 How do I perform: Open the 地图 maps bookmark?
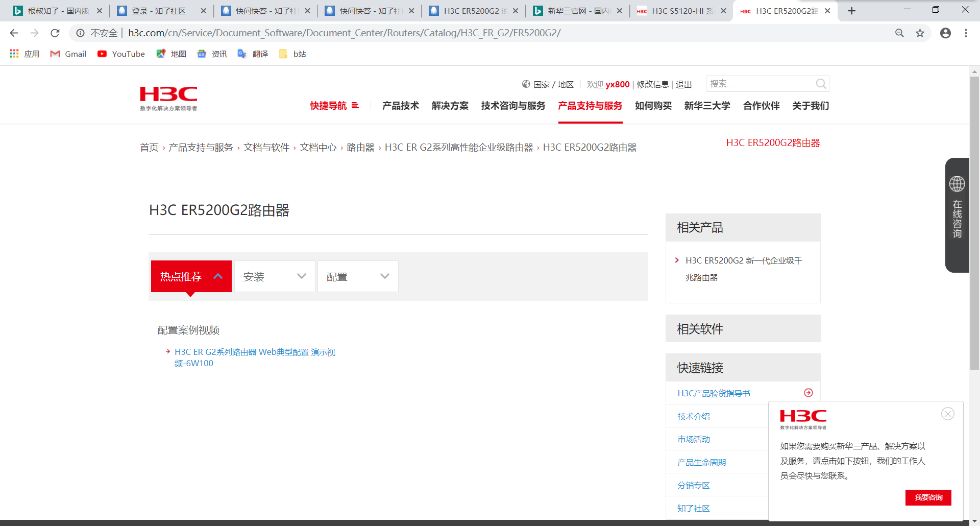pyautogui.click(x=171, y=54)
